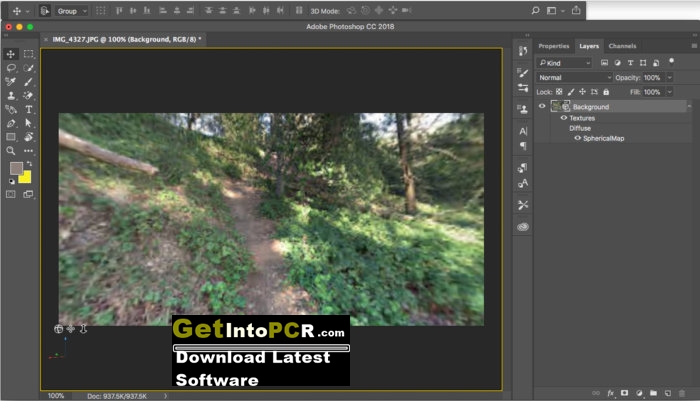Switch to the Channels tab
The image size is (700, 401).
click(622, 46)
